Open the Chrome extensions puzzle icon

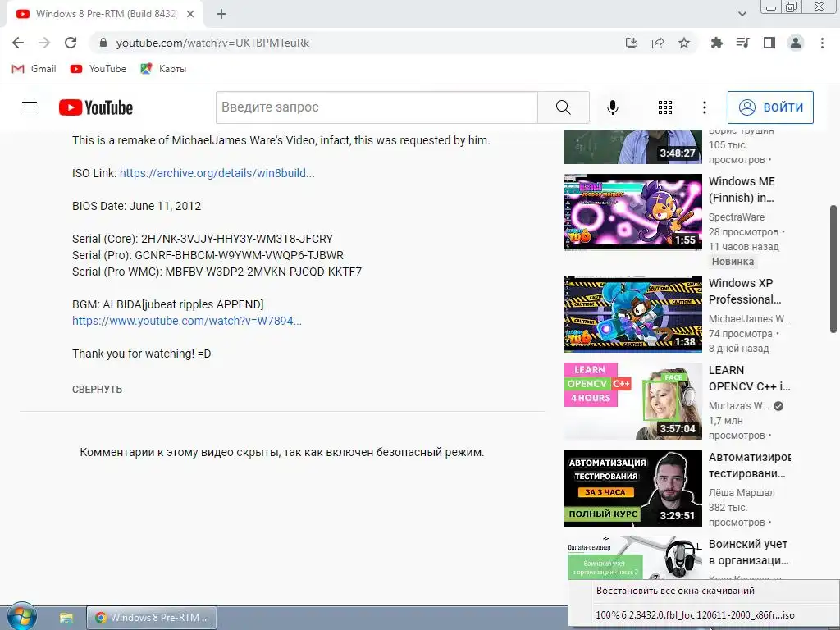[x=716, y=43]
